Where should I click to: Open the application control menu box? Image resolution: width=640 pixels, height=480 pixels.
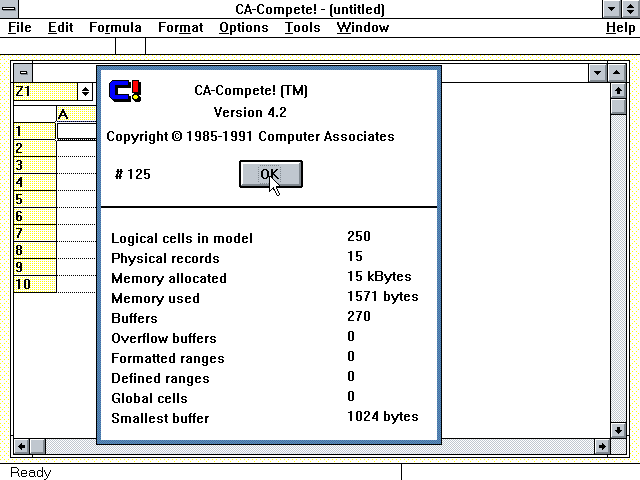8,9
